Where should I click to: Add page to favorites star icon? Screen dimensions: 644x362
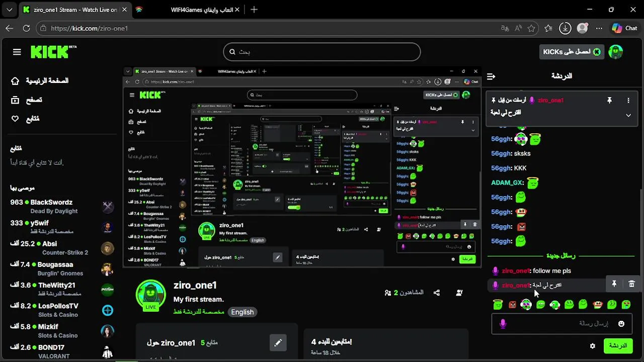[x=531, y=28]
